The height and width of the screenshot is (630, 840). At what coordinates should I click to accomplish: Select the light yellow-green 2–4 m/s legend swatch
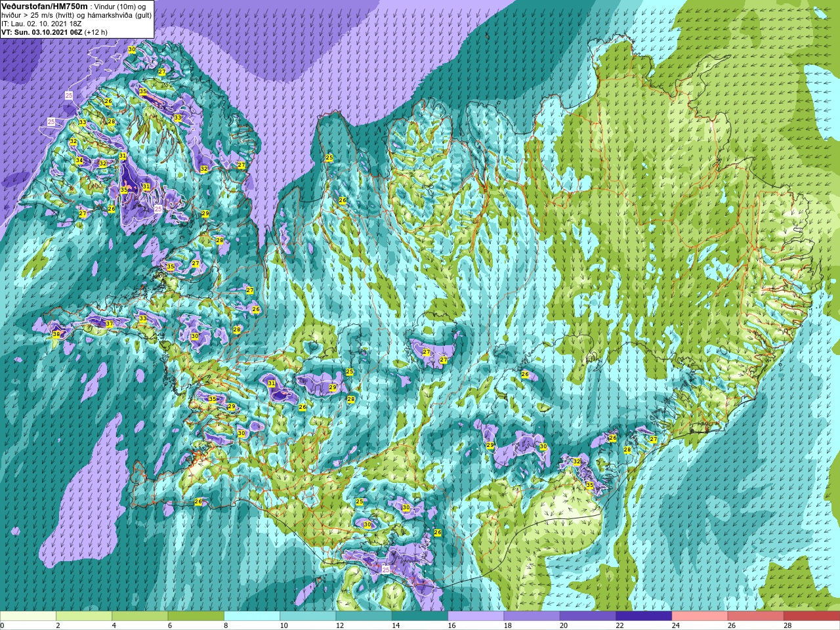84,616
